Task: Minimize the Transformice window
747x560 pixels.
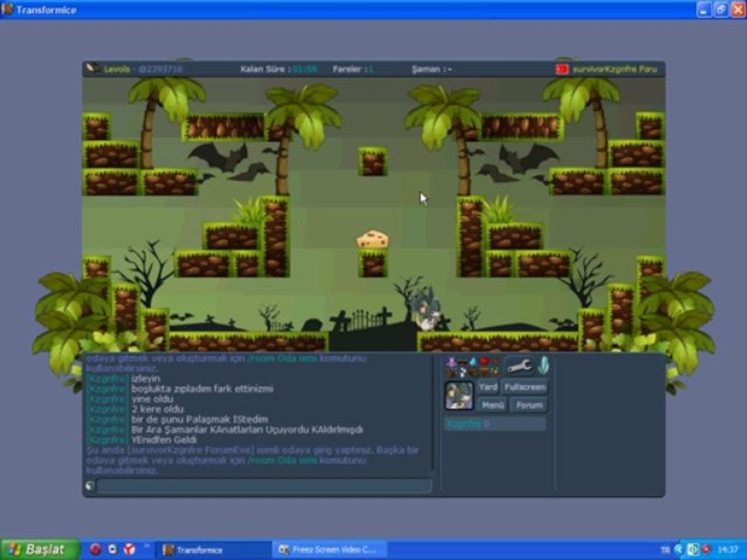Action: click(x=703, y=9)
